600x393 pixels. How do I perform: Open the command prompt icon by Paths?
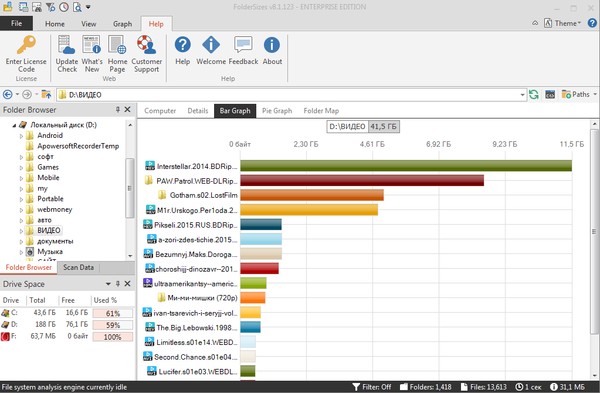click(550, 94)
